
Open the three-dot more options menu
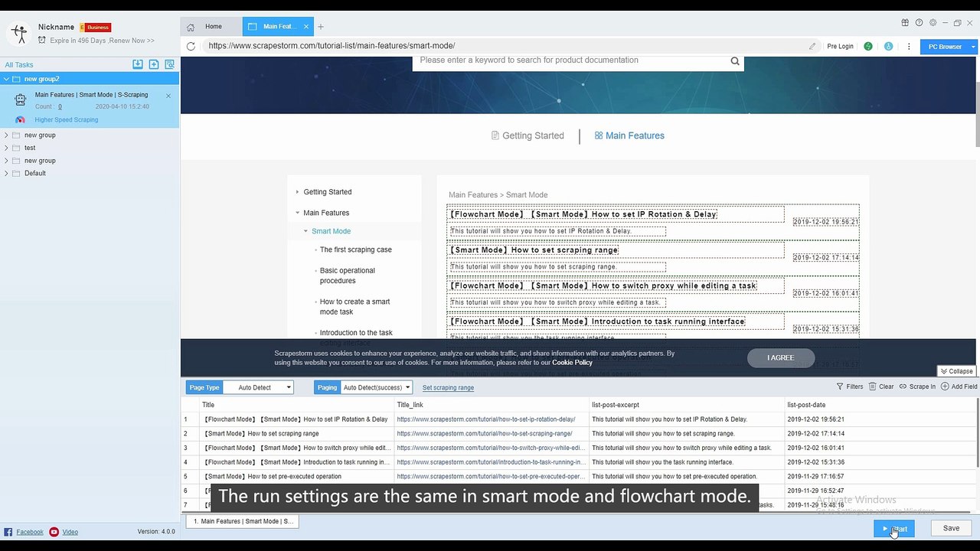909,46
